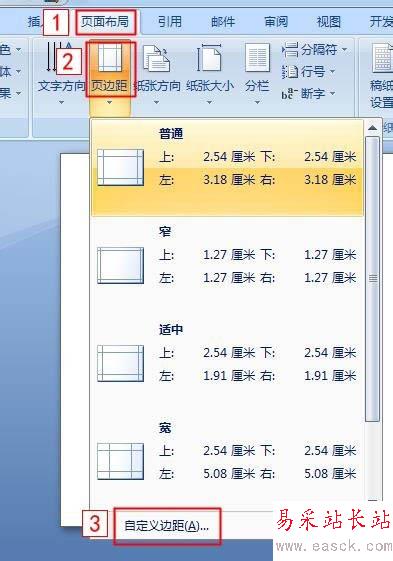
Task: Click 1.91 厘米 left margin value in 适中
Action: click(229, 376)
